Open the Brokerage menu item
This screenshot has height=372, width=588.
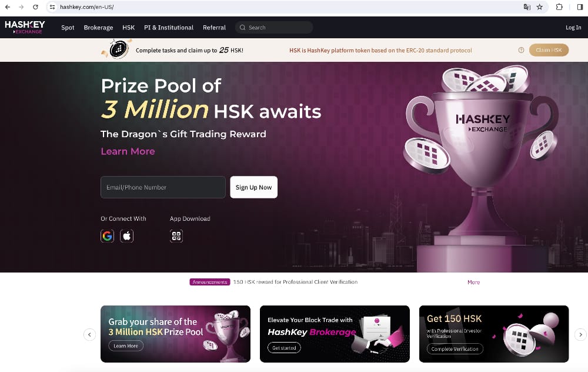click(98, 28)
